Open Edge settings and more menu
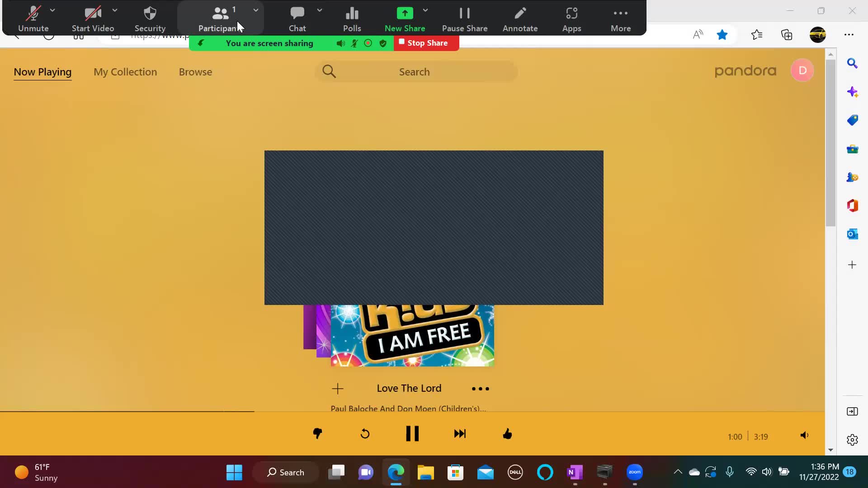This screenshot has height=488, width=868. click(x=849, y=34)
